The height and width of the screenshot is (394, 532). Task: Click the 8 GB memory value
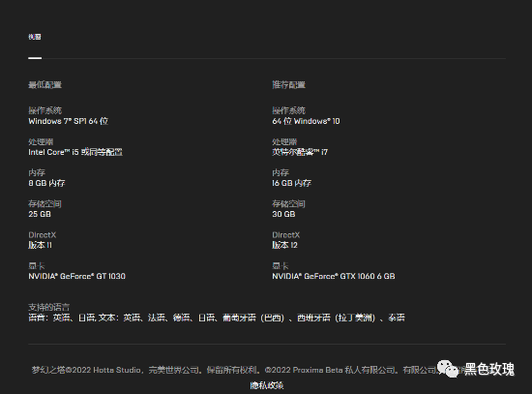pyautogui.click(x=46, y=183)
